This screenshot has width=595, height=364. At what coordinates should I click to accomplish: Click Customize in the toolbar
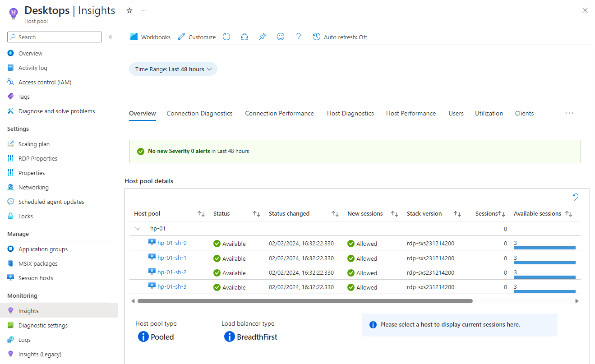click(197, 37)
